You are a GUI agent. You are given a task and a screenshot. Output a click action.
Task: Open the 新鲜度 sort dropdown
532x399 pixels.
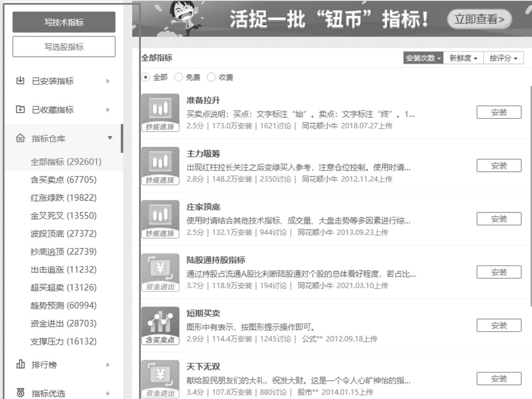pos(463,58)
